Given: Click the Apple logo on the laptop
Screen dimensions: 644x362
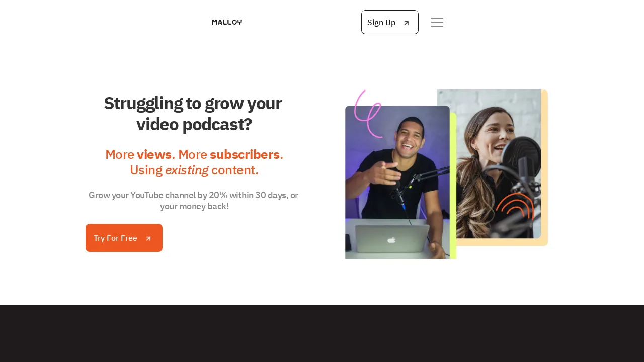Looking at the screenshot, I should pyautogui.click(x=391, y=240).
